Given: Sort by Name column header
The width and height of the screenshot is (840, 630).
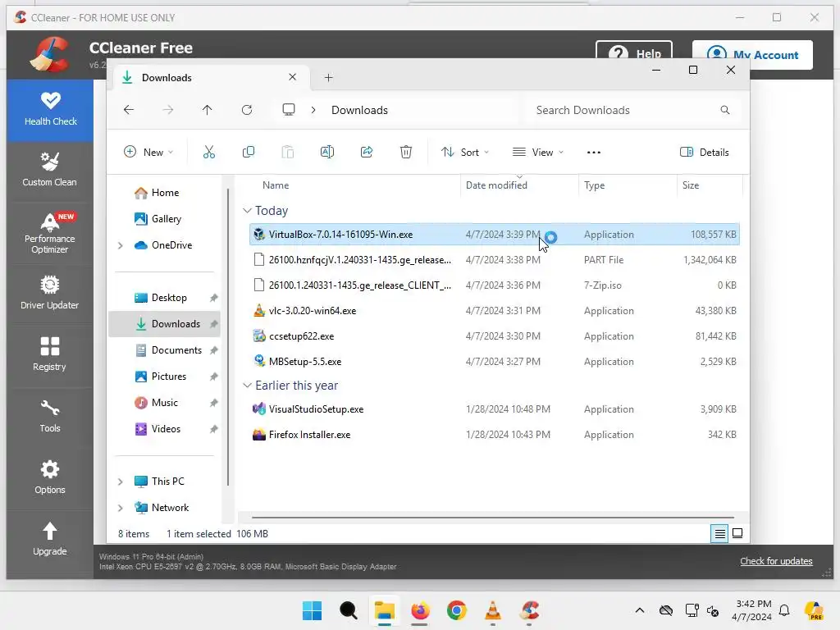Looking at the screenshot, I should 276,185.
